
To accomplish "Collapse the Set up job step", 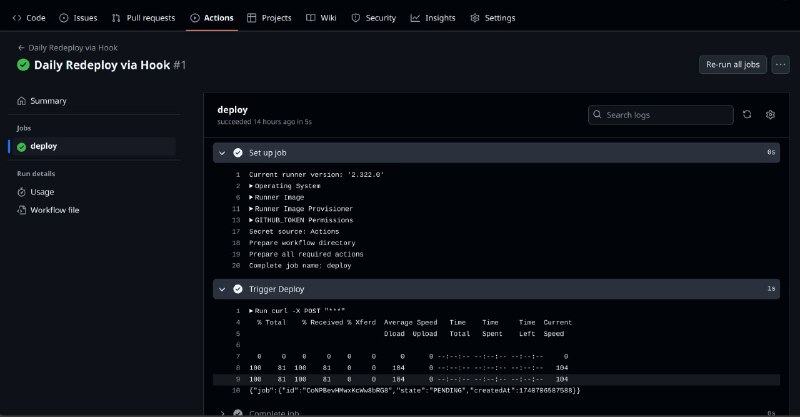I will click(222, 153).
